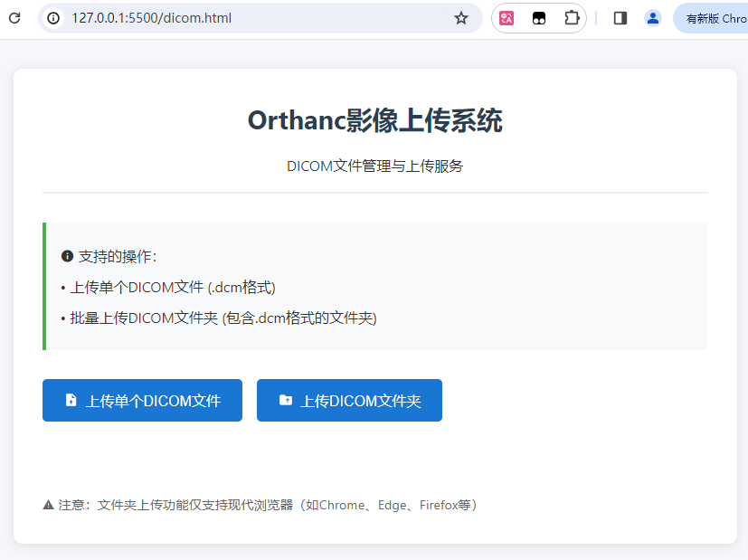Open the pink translate extension
This screenshot has width=748, height=560.
pos(506,17)
